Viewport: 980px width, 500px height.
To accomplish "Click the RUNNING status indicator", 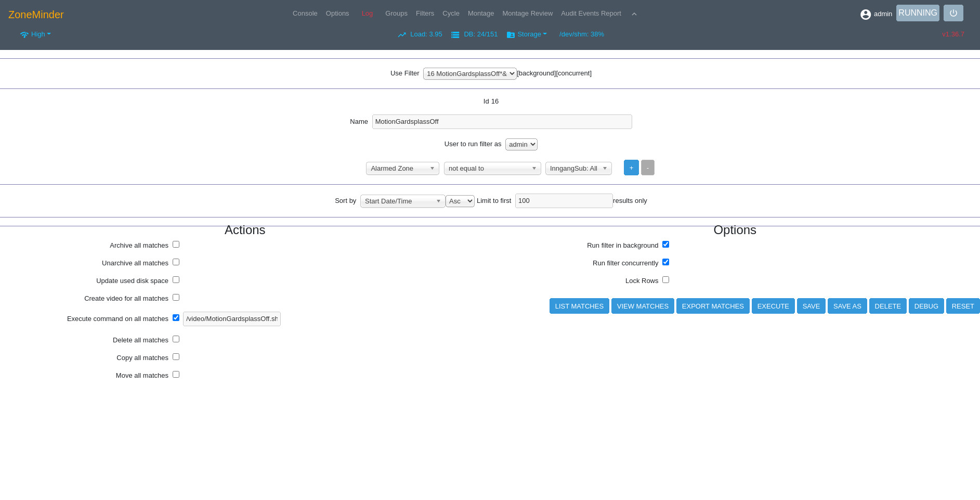I will [x=917, y=12].
